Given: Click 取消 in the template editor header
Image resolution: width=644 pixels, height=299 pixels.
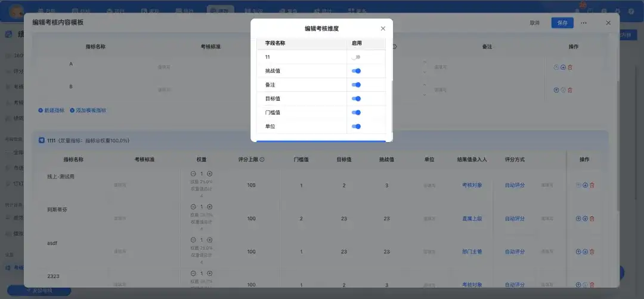Looking at the screenshot, I should (534, 23).
